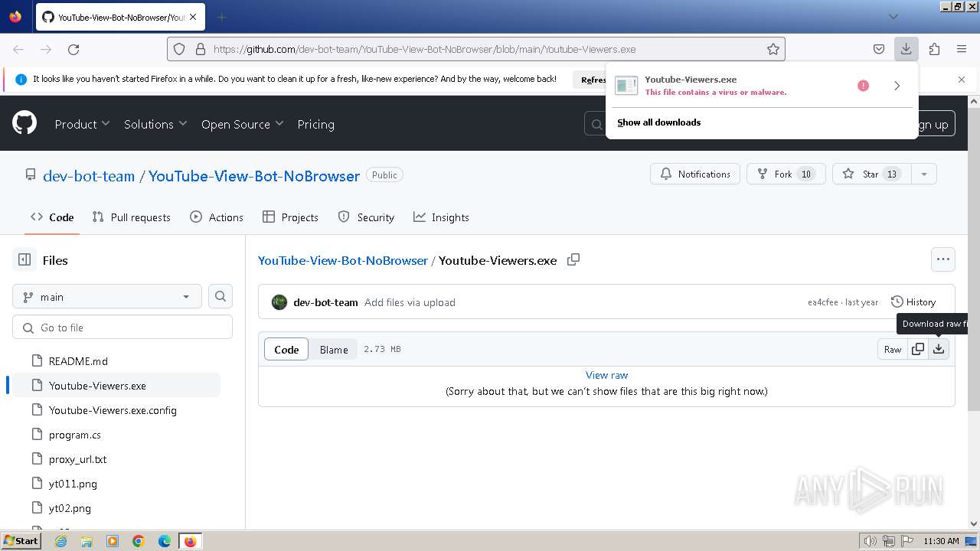The width and height of the screenshot is (980, 551).
Task: Click the shield tracking protection icon
Action: [x=179, y=49]
